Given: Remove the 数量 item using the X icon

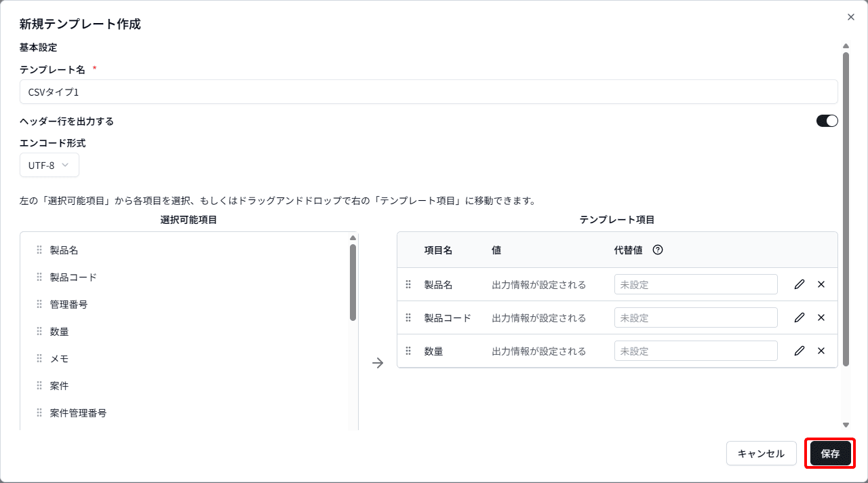Looking at the screenshot, I should click(x=821, y=351).
